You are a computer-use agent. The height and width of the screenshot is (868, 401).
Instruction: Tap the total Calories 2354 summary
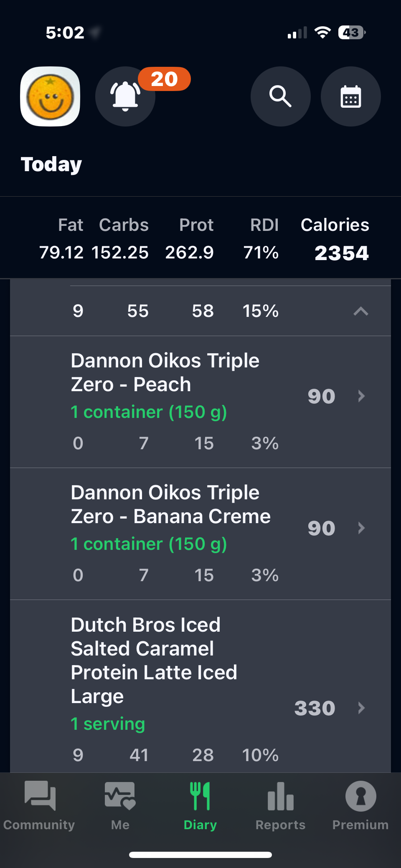(341, 253)
